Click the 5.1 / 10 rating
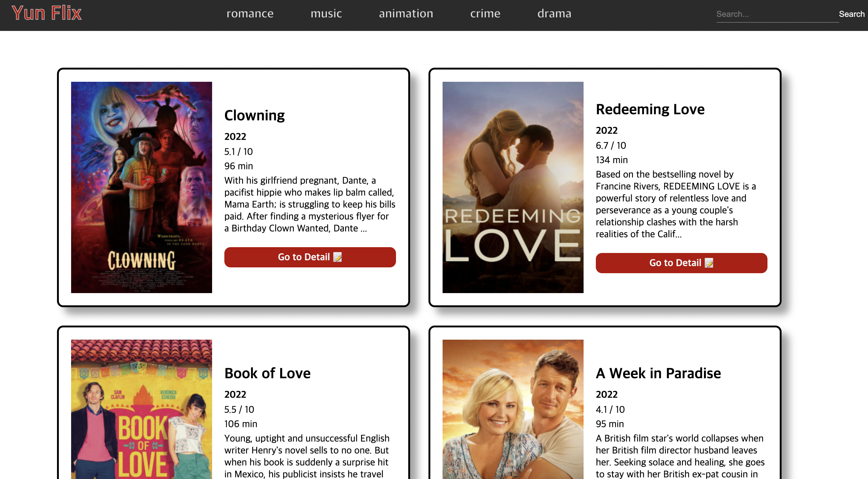The image size is (868, 479). [x=238, y=152]
